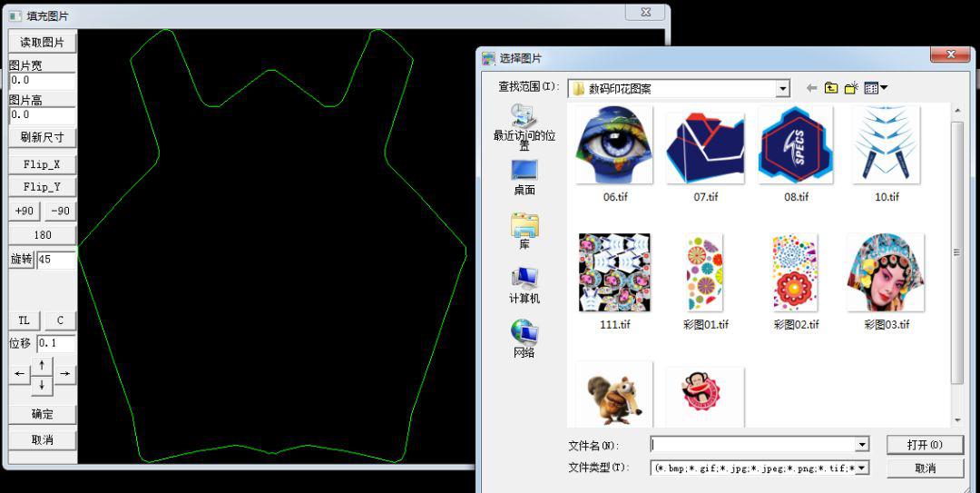980x493 pixels.
Task: Focus the 文件名 input field
Action: click(753, 444)
